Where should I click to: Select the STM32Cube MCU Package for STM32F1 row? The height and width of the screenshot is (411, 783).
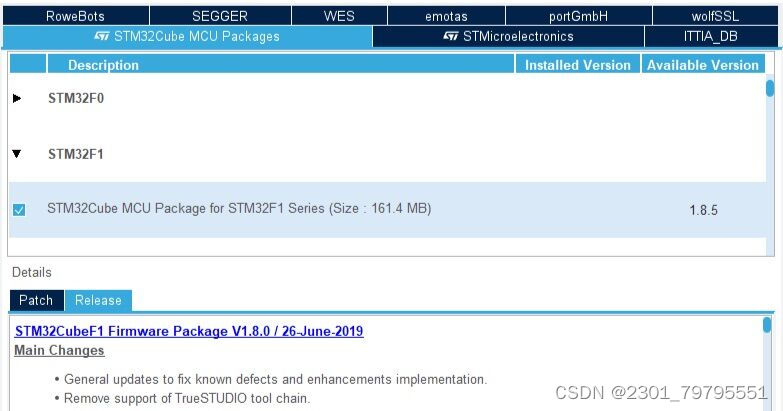point(388,210)
